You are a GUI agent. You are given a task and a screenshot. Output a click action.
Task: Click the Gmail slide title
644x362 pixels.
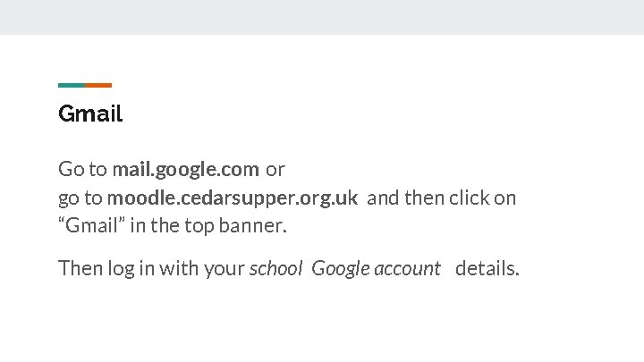point(90,114)
